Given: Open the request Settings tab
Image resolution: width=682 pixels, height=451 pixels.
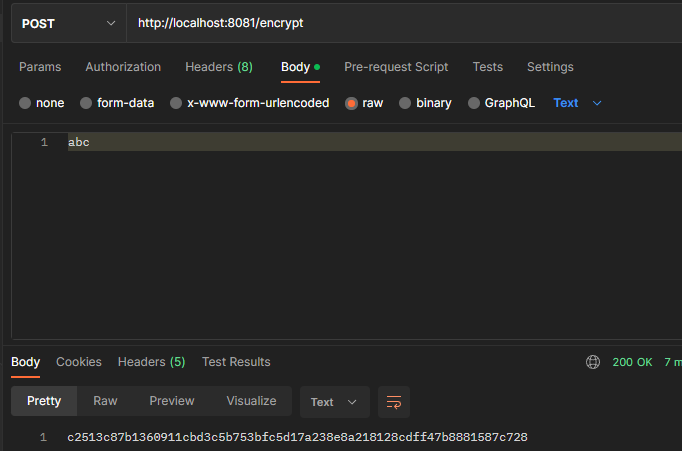Looking at the screenshot, I should click(550, 67).
